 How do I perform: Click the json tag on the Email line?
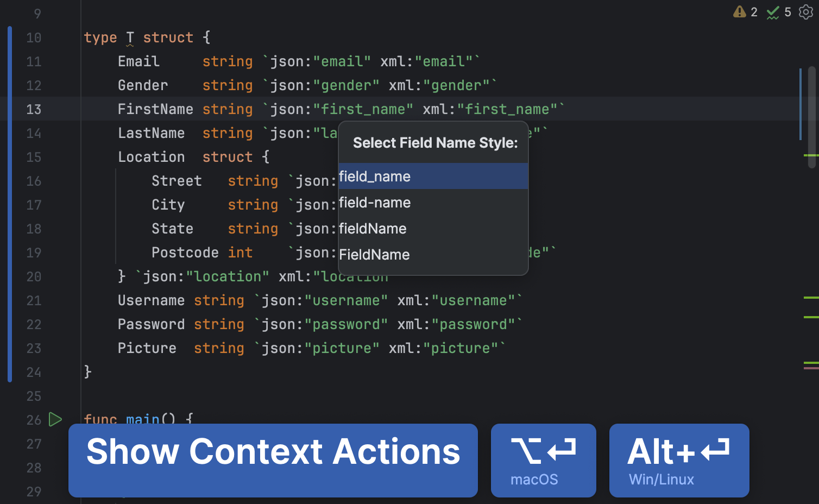pyautogui.click(x=288, y=61)
